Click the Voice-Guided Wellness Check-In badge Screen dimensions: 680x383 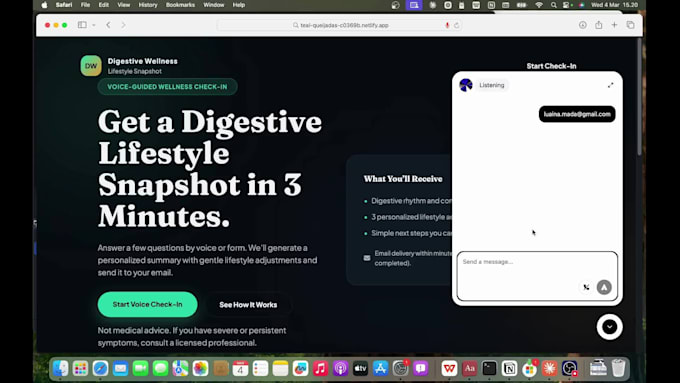pos(167,87)
